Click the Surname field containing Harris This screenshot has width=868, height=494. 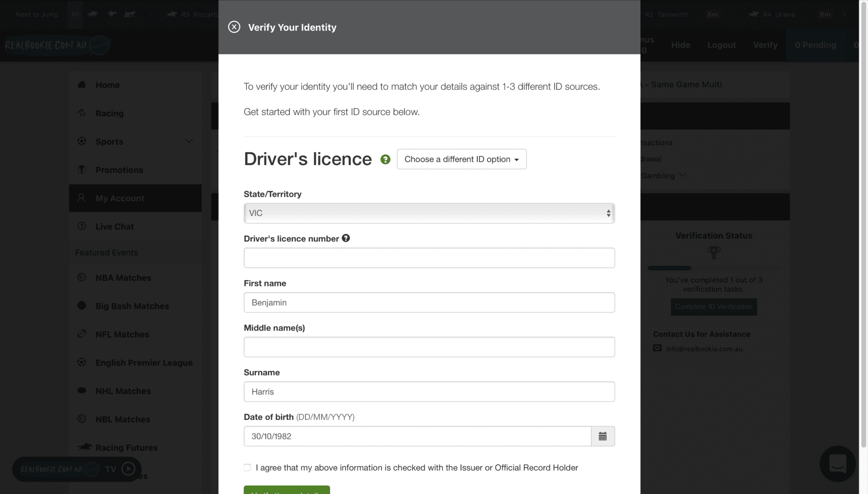coord(429,391)
